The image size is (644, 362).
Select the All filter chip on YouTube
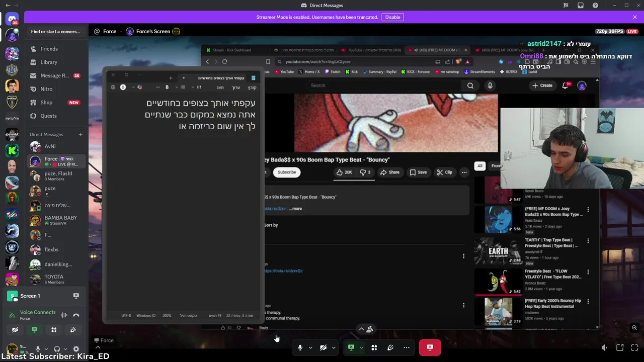480,166
